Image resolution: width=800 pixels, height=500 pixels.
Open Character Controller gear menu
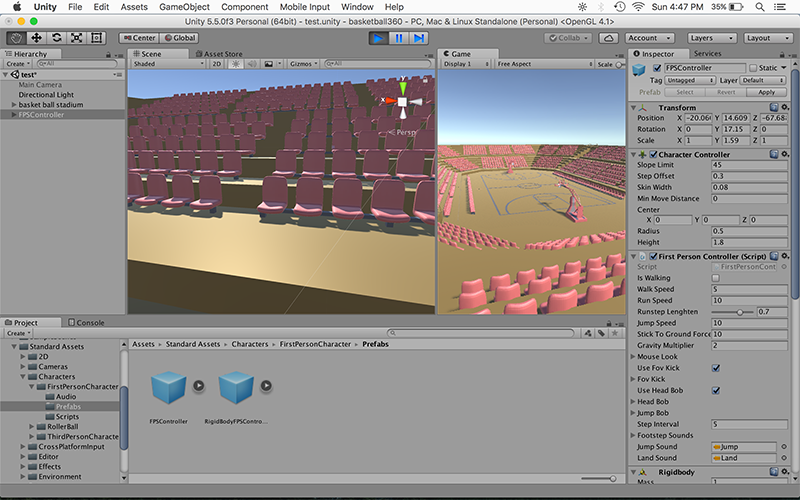(785, 154)
